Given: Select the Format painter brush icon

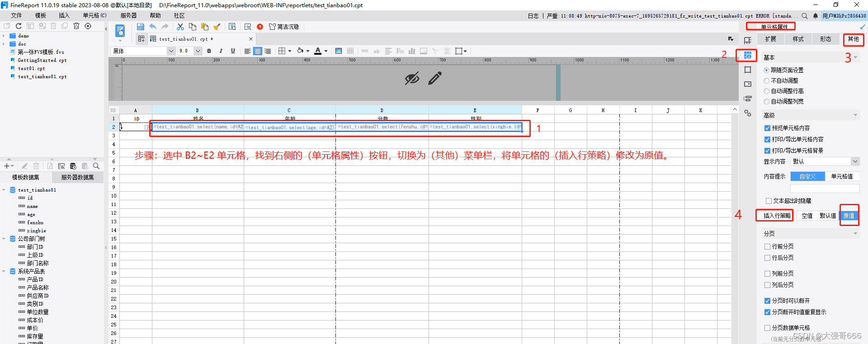Looking at the screenshot, I should click(x=217, y=27).
